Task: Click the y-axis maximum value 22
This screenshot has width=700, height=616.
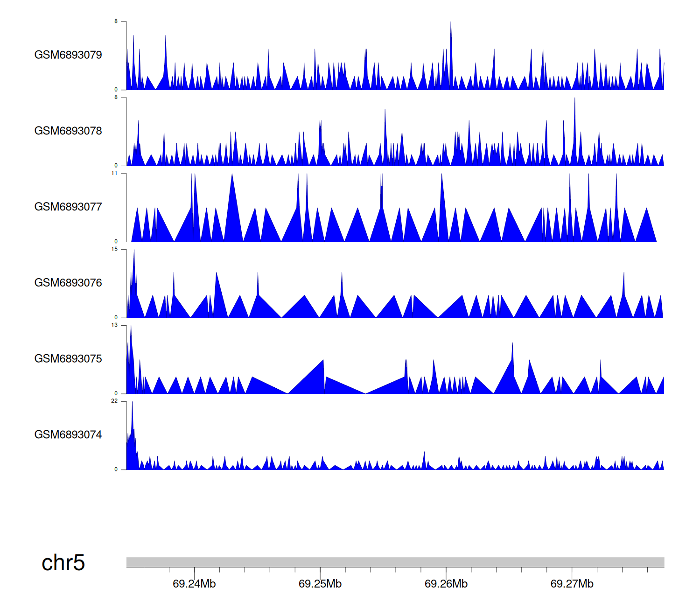Action: coord(114,401)
